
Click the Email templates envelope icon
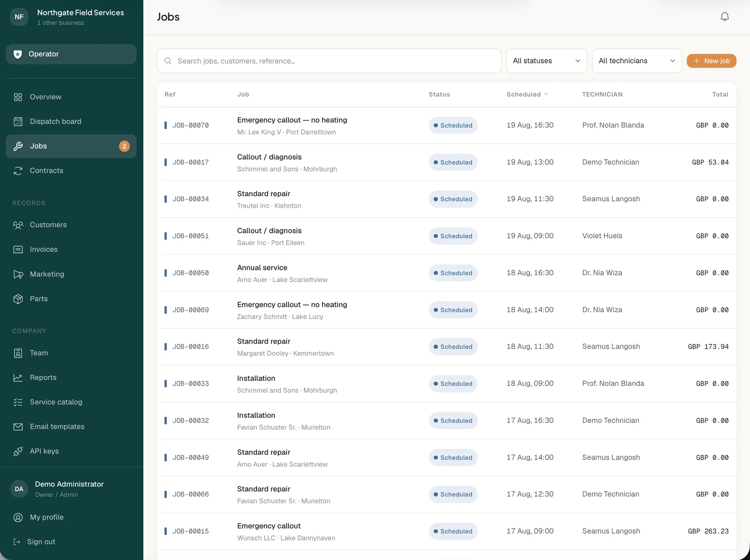pos(18,427)
